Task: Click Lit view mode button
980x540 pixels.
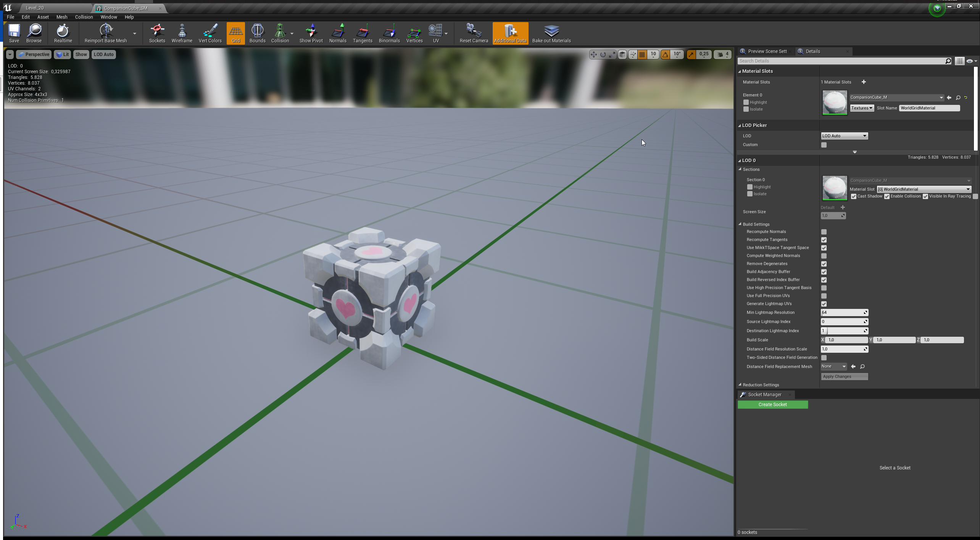Action: coord(63,55)
